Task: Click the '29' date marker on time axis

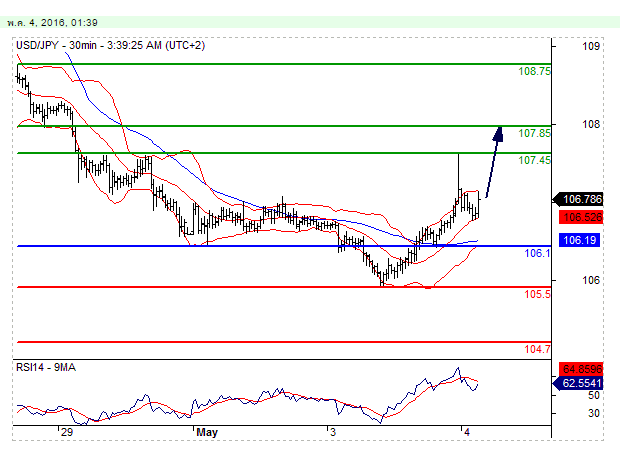Action: pos(67,432)
